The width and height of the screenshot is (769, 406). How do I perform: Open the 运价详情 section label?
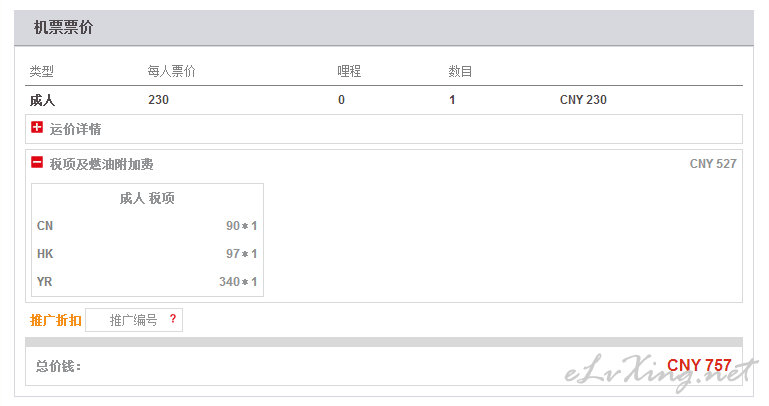(x=75, y=129)
